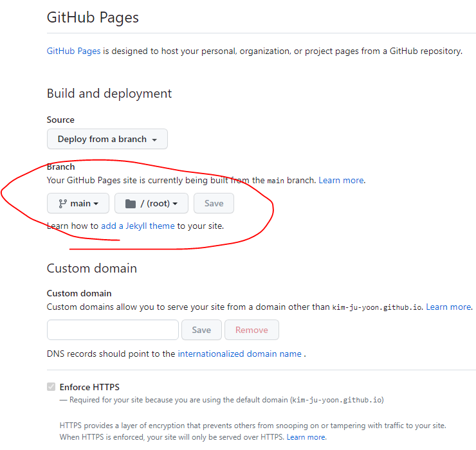Image resolution: width=476 pixels, height=450 pixels.
Task: Focus the custom domain text field
Action: 113,330
